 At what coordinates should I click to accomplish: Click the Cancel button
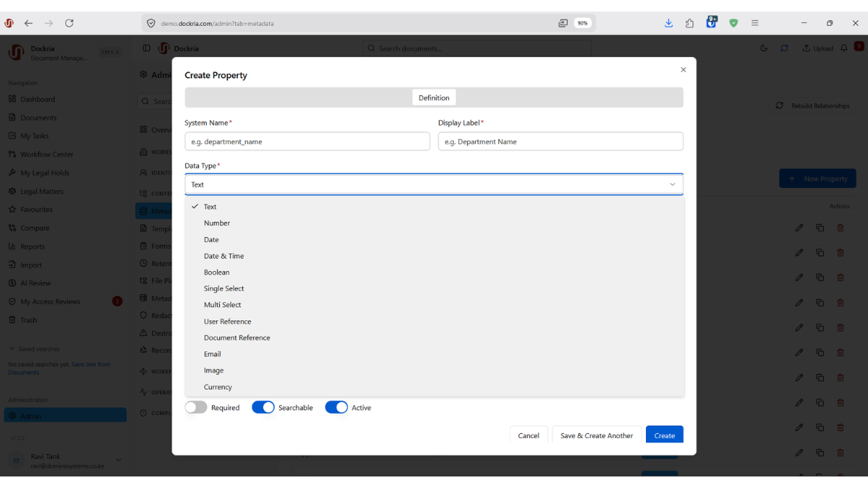tap(529, 435)
